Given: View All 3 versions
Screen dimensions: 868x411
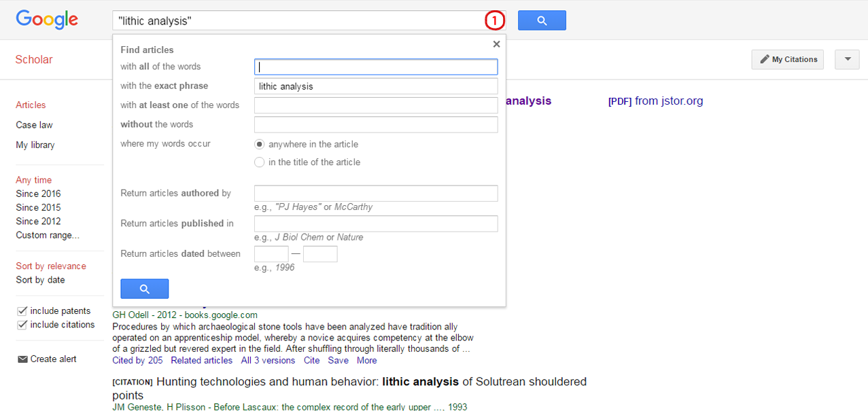Looking at the screenshot, I should [268, 361].
